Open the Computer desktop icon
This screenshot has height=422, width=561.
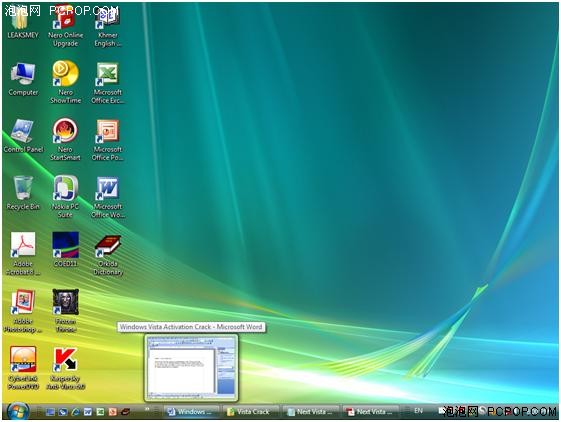tap(23, 79)
